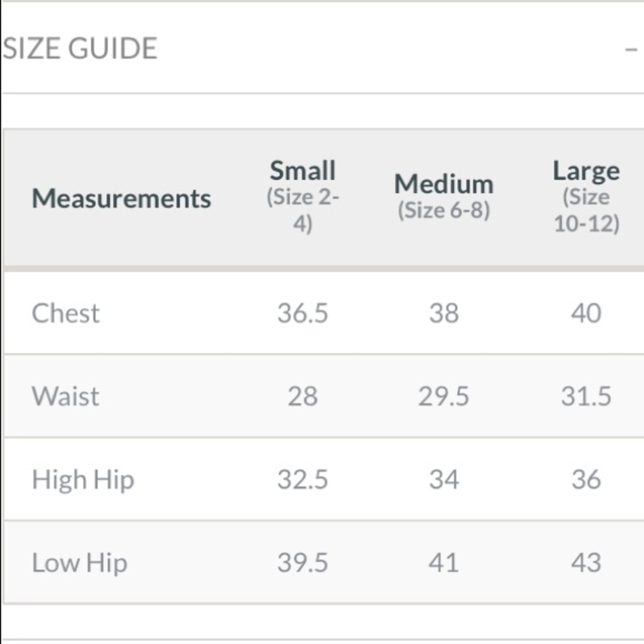Select the Large chest value 40

coord(586,314)
